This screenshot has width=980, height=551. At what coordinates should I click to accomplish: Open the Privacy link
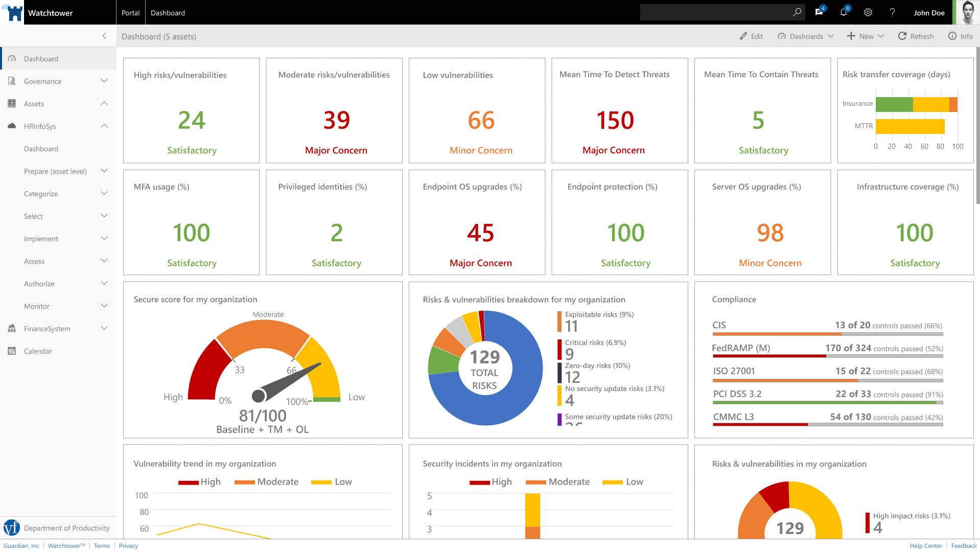tap(128, 546)
